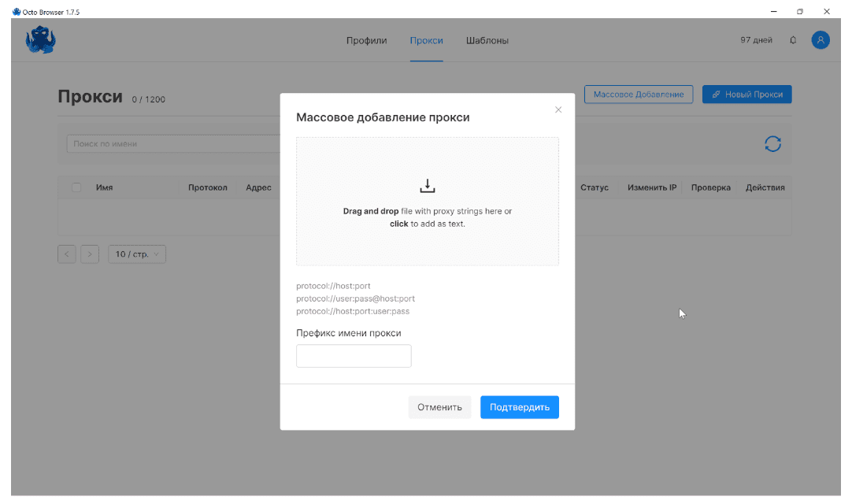Focus the Префикс имени прокси input field
Screen dimensions: 852x504
click(x=354, y=356)
